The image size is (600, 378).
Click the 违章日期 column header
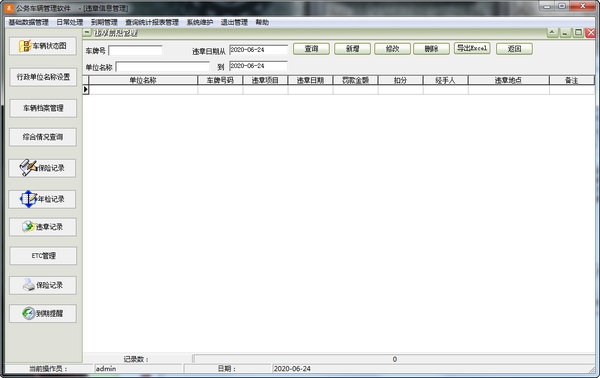[x=310, y=80]
